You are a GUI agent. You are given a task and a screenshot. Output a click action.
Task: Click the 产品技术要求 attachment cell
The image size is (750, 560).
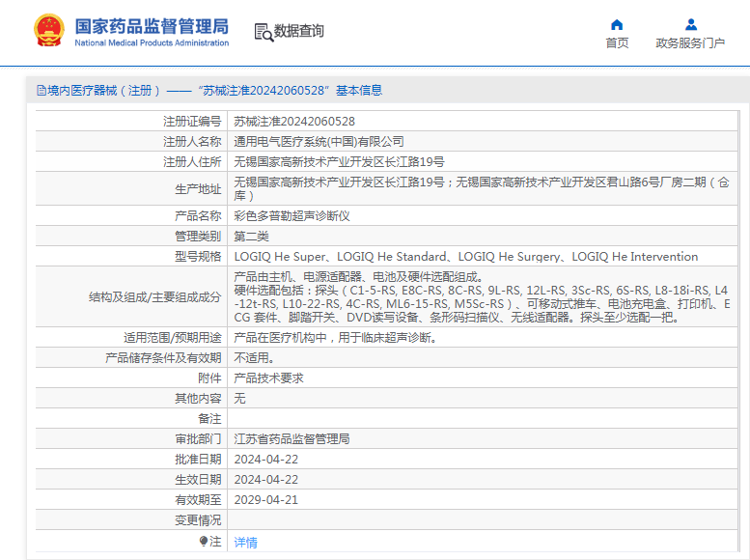pos(269,378)
